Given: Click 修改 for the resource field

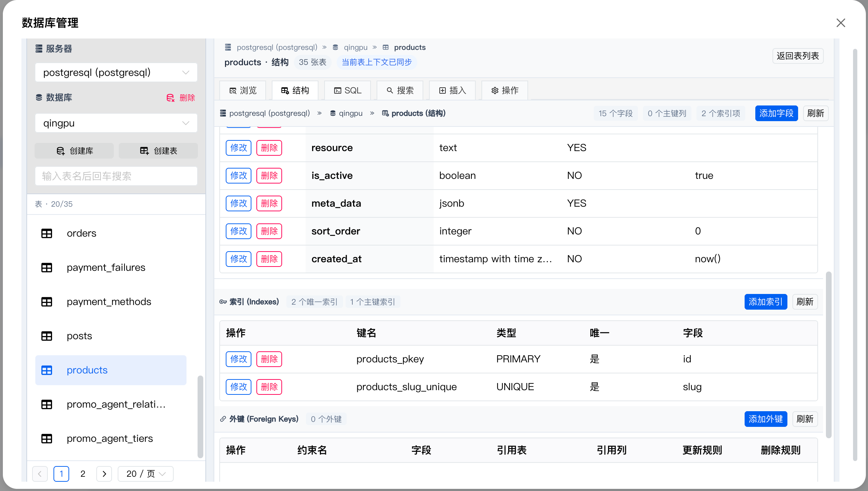Looking at the screenshot, I should point(239,148).
